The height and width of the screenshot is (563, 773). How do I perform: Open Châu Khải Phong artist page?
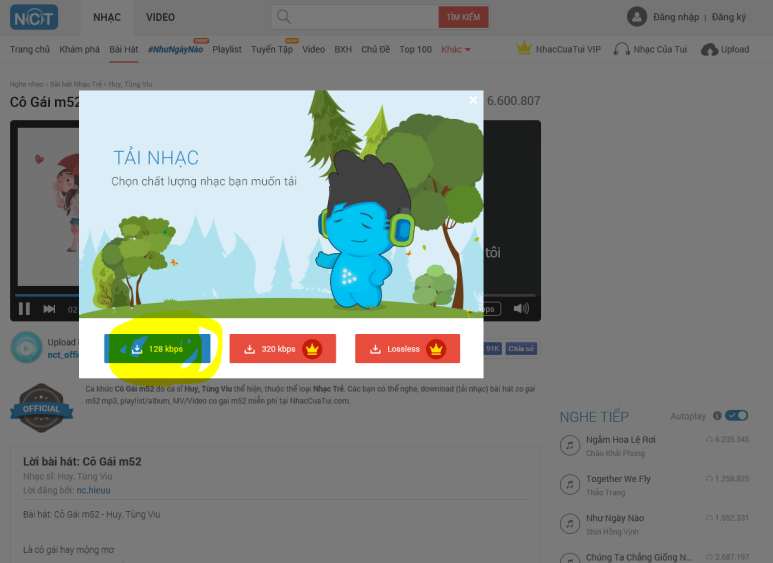[615, 453]
